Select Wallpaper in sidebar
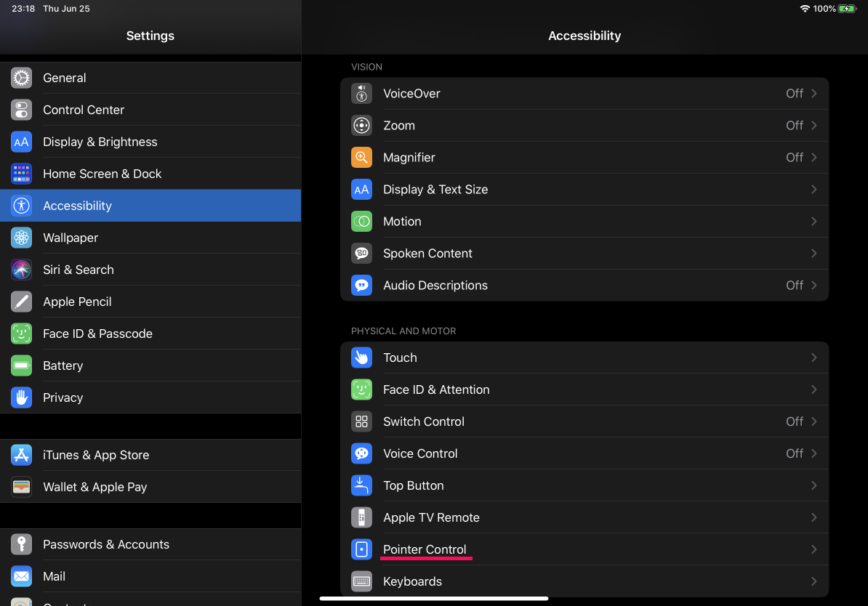The image size is (868, 606). (x=150, y=238)
